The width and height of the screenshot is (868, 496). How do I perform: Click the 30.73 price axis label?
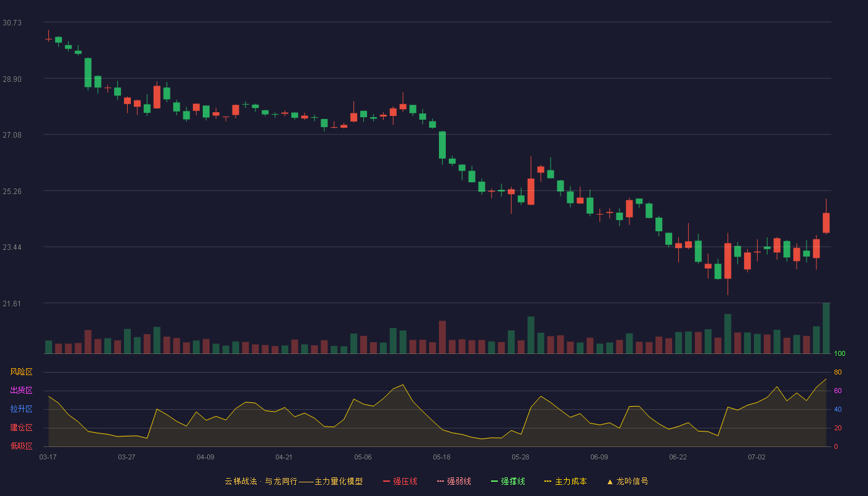(12, 22)
